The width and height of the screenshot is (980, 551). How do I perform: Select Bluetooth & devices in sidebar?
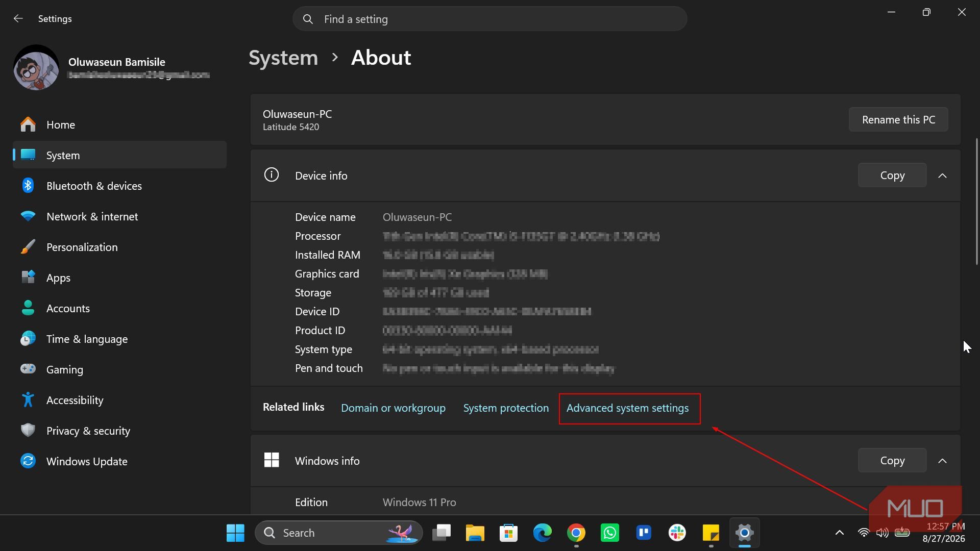(x=120, y=186)
